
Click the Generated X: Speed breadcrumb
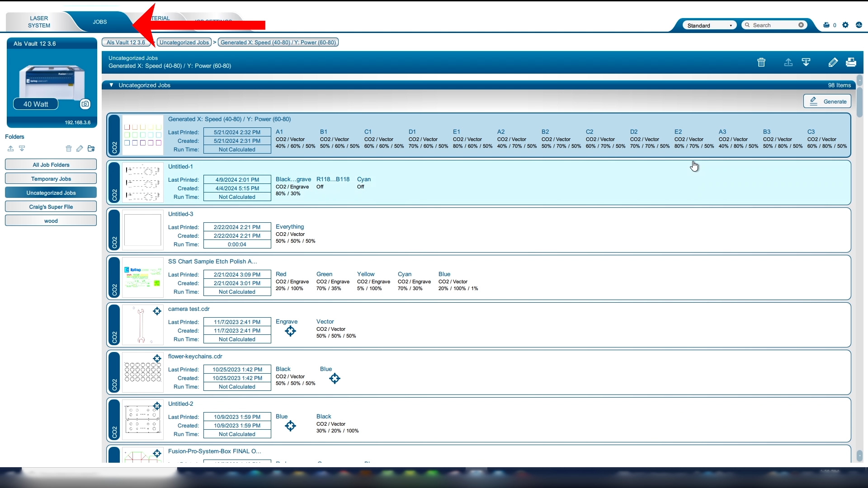(x=278, y=42)
